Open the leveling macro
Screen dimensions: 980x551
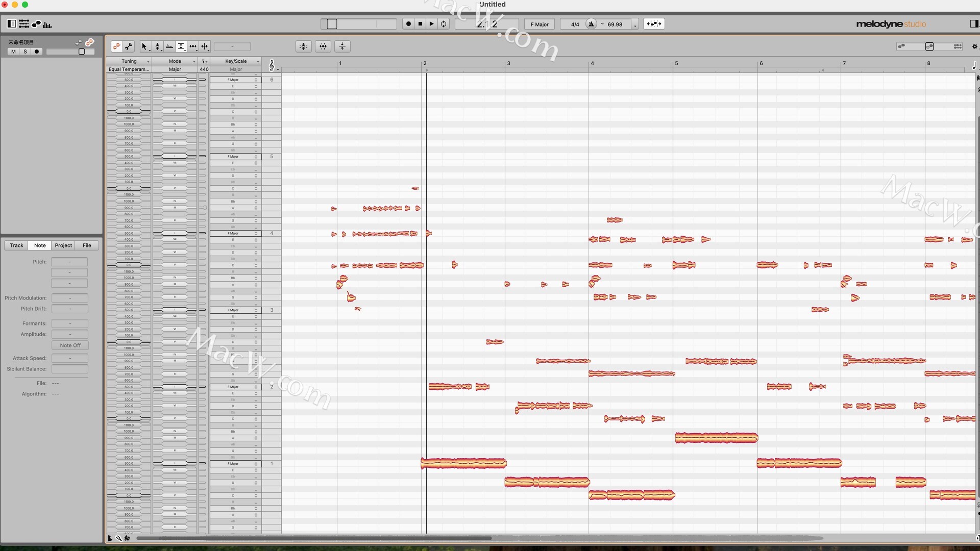click(342, 46)
